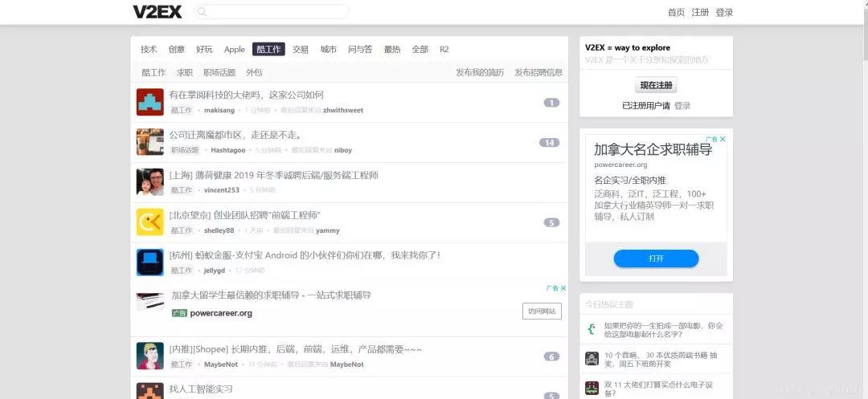Open topic 公司迁离魔都市区，走还是不走

click(235, 135)
